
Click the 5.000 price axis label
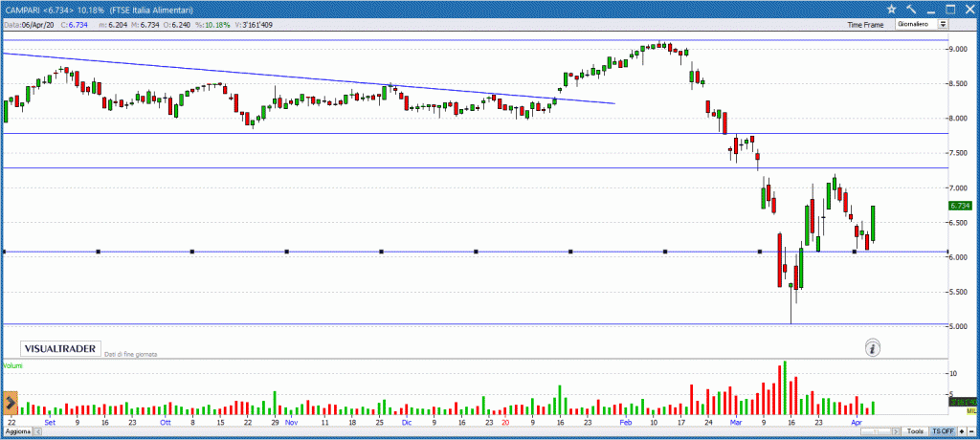[958, 327]
